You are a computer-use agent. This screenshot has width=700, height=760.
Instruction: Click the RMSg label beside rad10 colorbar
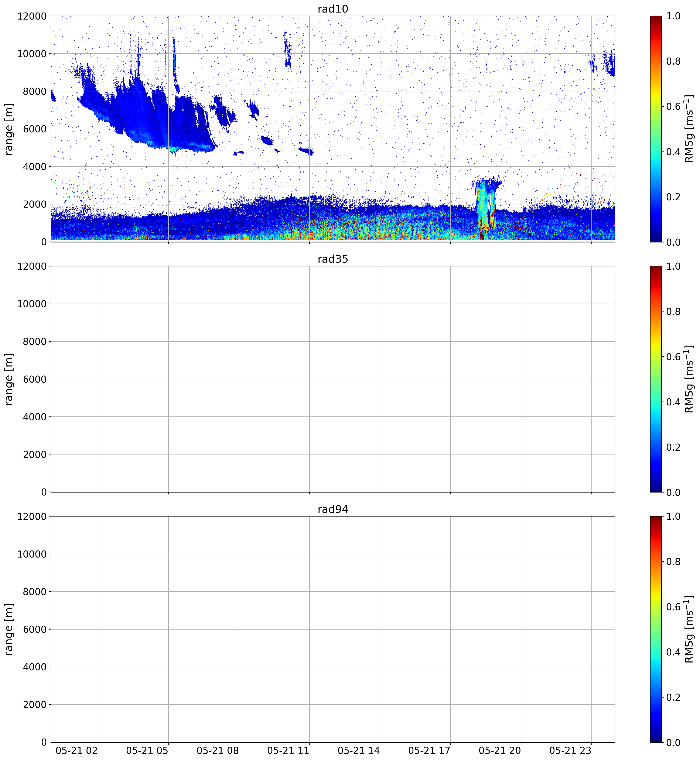pos(689,129)
